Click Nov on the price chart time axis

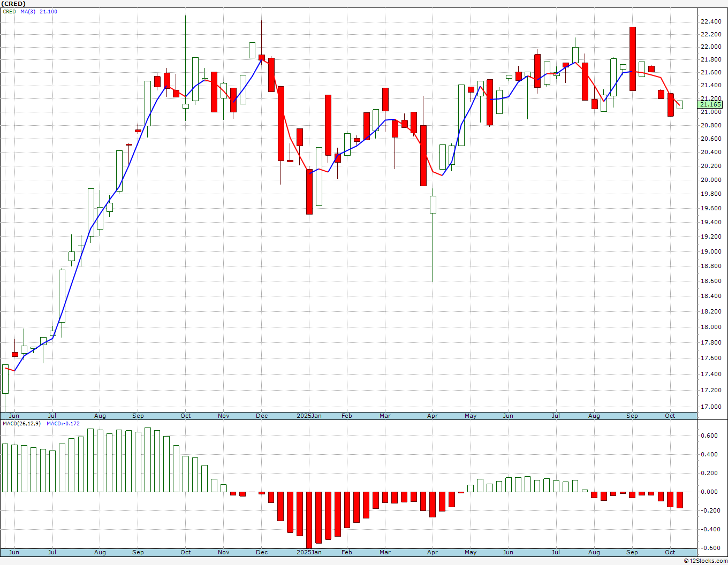223,416
